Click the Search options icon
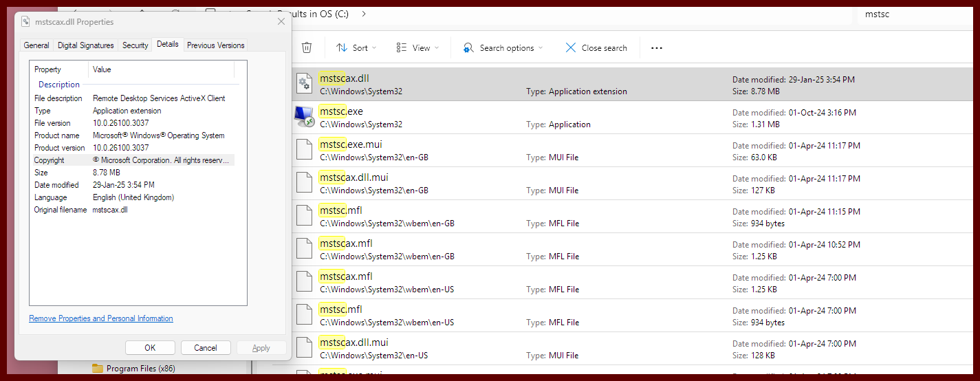Screen dimensions: 980x381 [468, 48]
